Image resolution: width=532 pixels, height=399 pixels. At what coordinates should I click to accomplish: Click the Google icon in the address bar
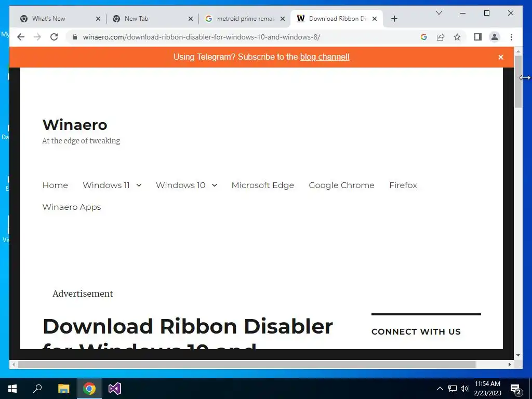424,37
